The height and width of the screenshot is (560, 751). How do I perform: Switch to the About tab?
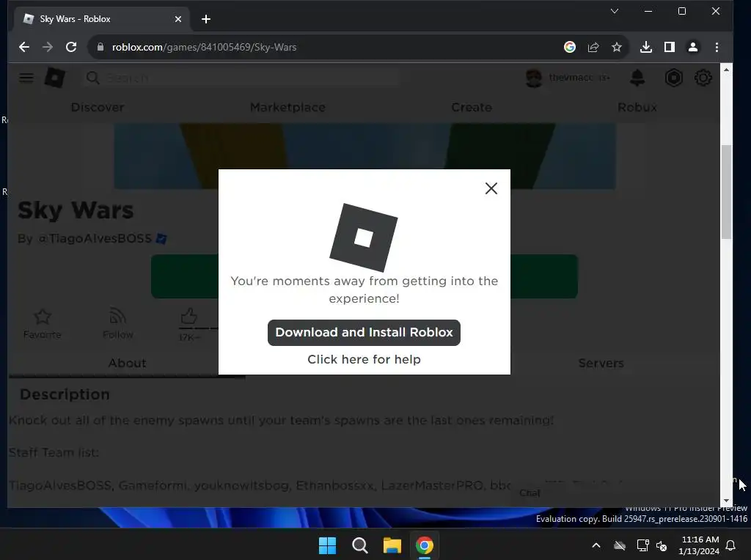point(128,364)
